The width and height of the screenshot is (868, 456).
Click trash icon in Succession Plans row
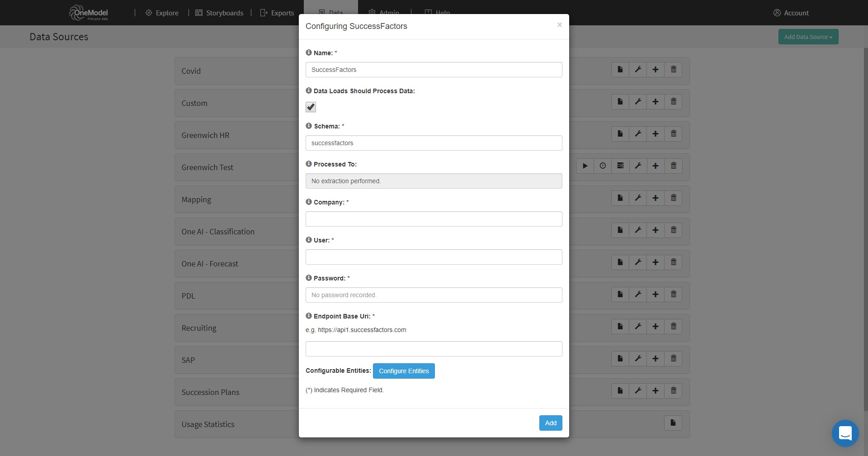[673, 391]
